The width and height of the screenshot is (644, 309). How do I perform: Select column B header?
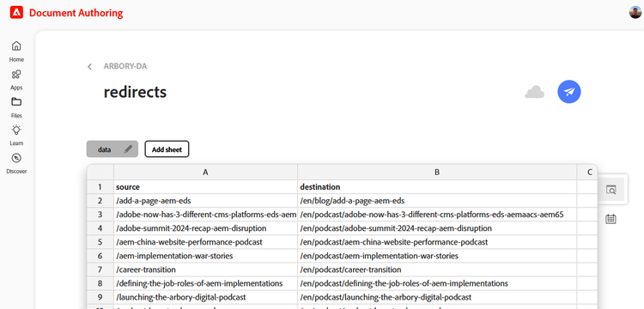pos(437,173)
